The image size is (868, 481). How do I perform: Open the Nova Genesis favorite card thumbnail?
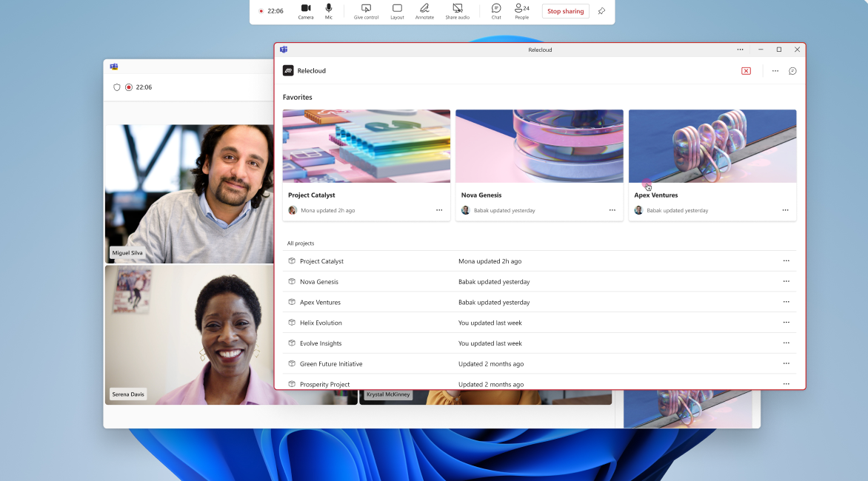point(539,146)
